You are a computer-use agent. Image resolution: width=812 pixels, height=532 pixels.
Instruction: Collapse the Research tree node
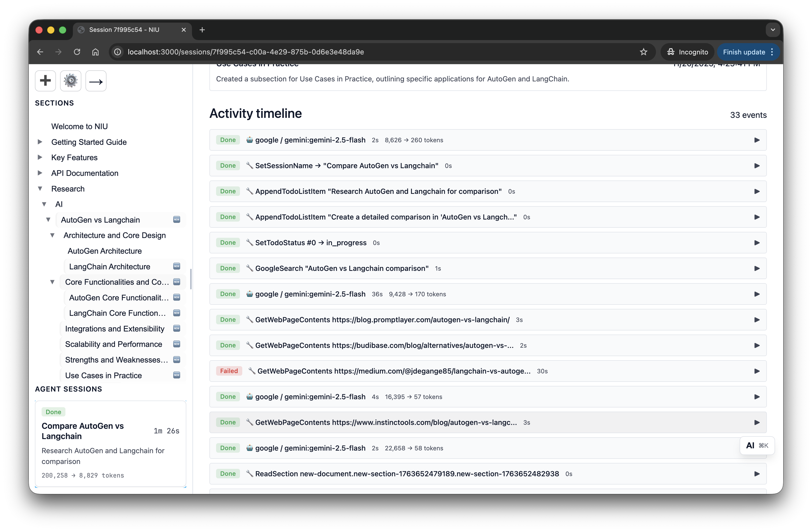[x=40, y=188]
